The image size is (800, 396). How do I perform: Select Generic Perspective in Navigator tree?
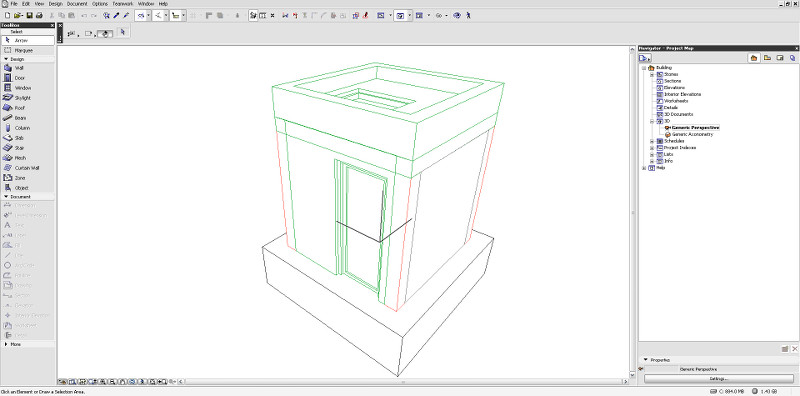695,128
